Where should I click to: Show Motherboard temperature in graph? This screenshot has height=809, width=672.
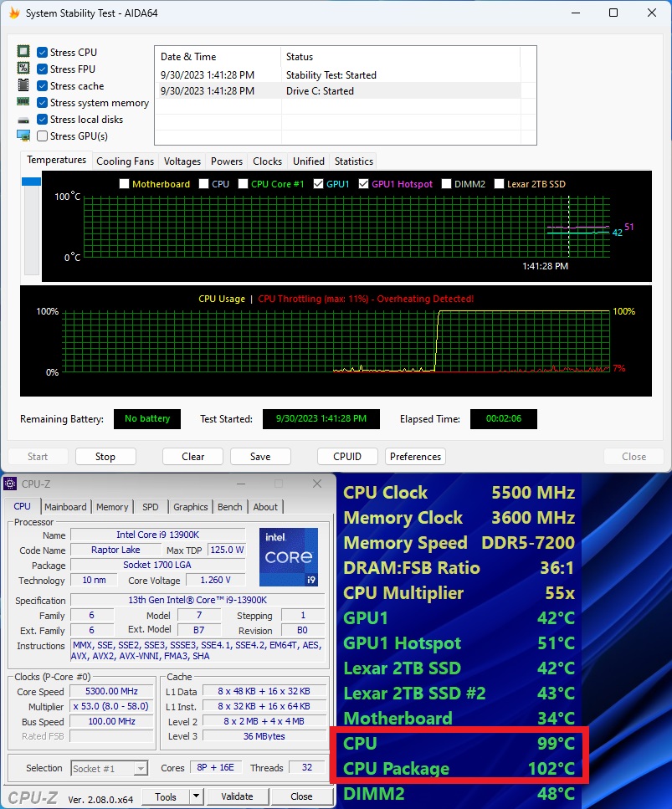coord(124,184)
